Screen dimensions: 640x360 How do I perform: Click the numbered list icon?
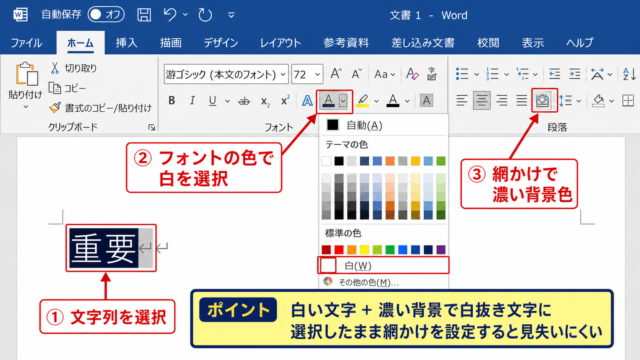tap(492, 74)
